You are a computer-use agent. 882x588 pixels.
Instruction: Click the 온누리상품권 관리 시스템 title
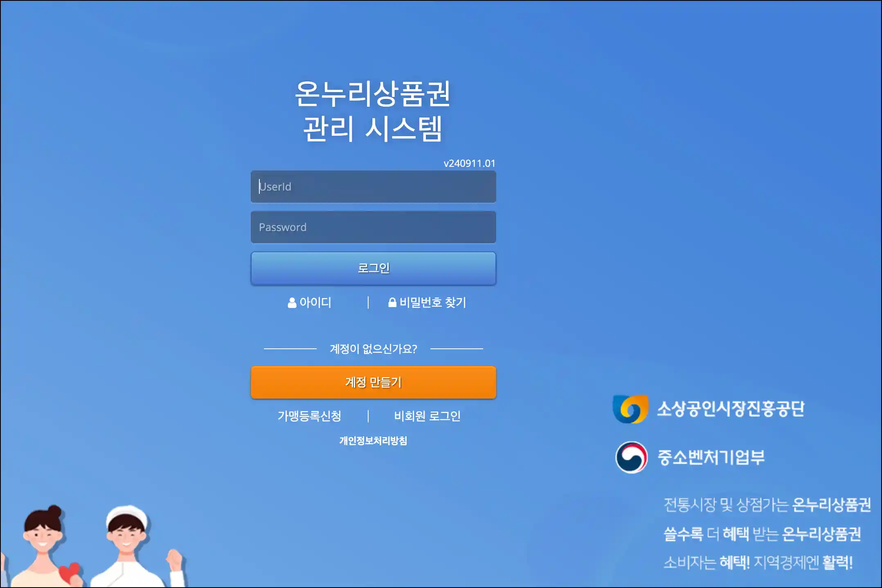(x=373, y=111)
